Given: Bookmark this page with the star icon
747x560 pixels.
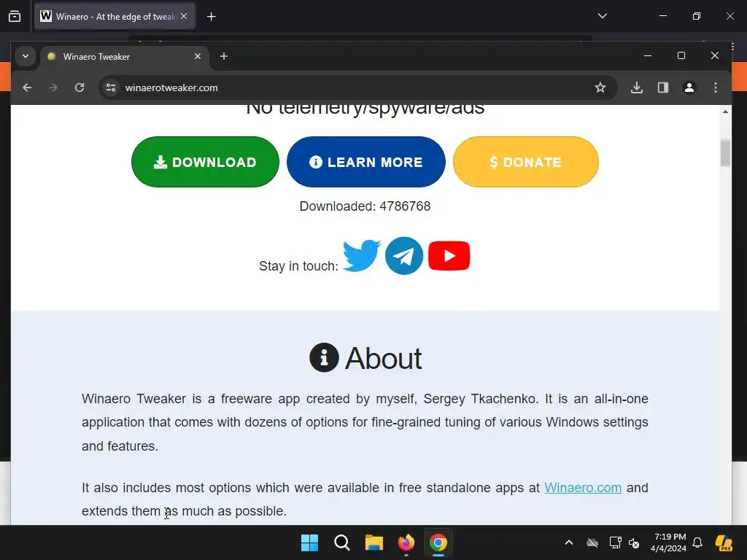Looking at the screenshot, I should [x=600, y=87].
